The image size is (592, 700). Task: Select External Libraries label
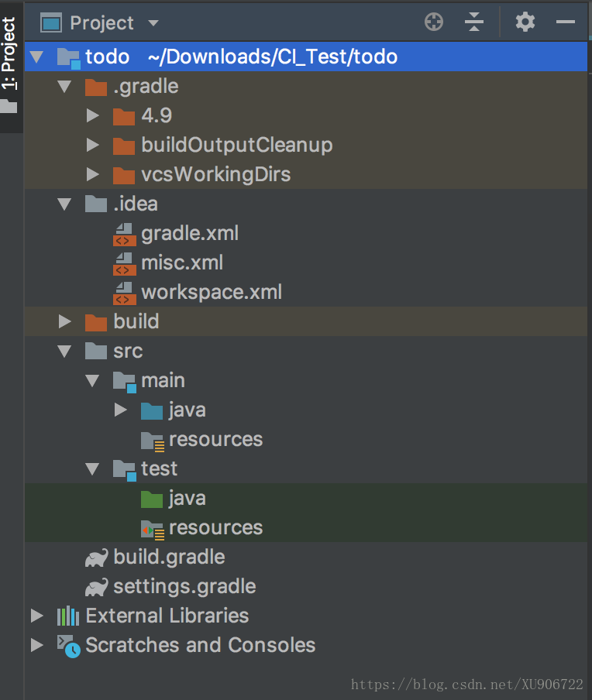coord(167,616)
